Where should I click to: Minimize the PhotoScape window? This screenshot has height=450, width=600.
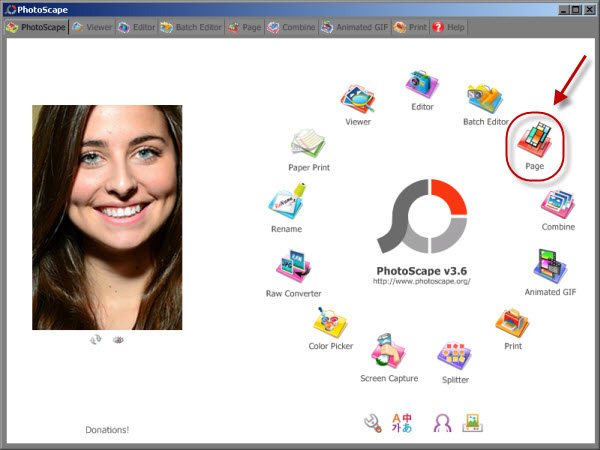[563, 10]
